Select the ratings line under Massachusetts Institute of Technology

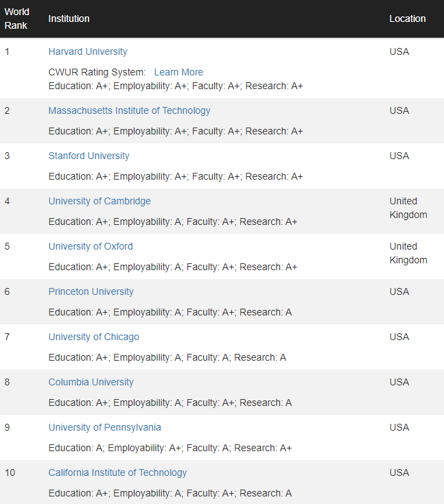[x=176, y=131]
